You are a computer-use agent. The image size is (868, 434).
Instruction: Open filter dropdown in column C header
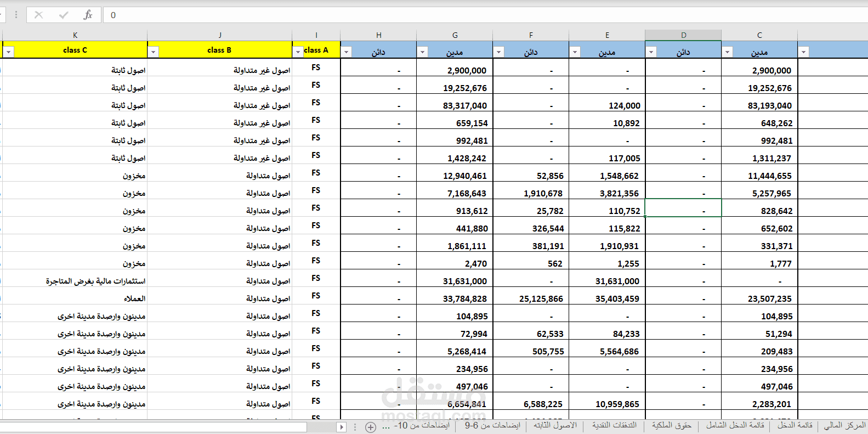pyautogui.click(x=728, y=52)
